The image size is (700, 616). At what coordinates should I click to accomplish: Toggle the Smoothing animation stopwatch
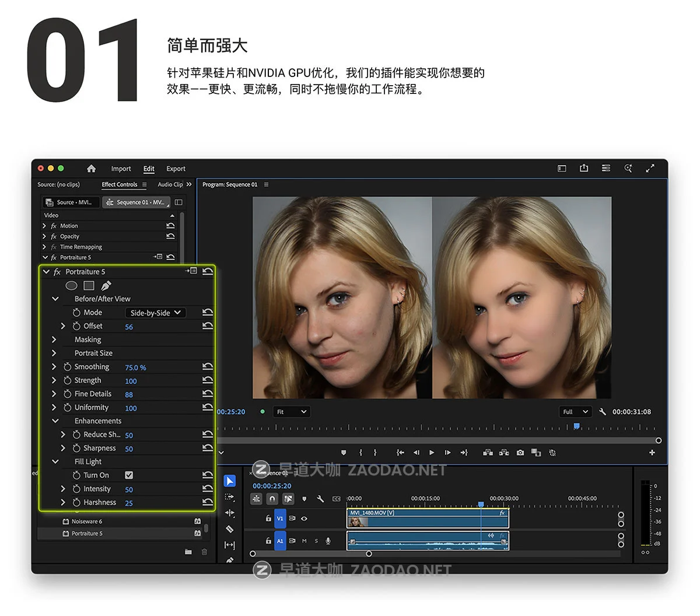[x=68, y=367]
